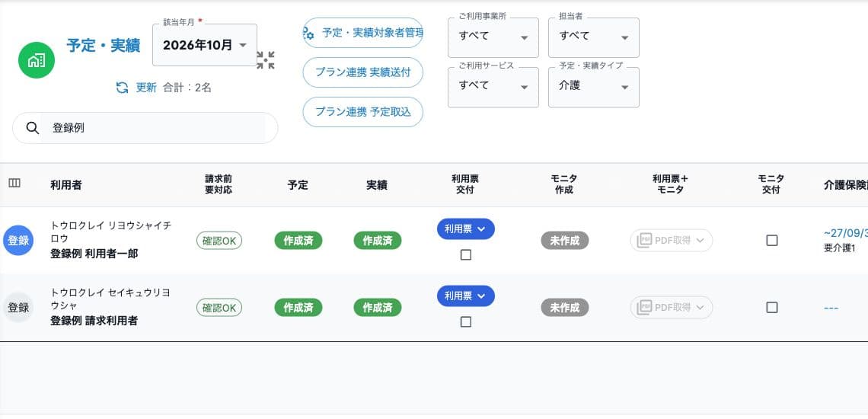This screenshot has width=868, height=419.
Task: Check 利用票交付 checkbox for 利用者一郎
Action: click(x=466, y=255)
